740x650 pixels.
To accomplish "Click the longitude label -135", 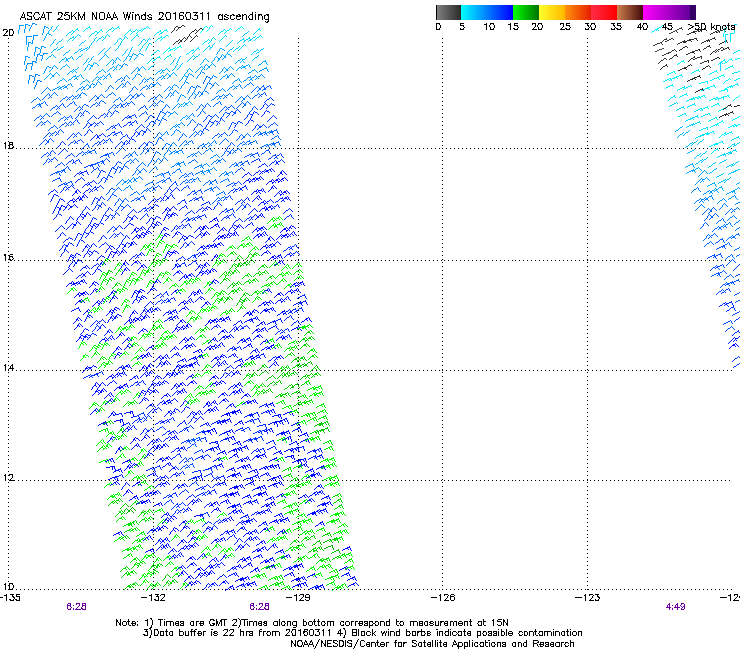I will [10, 598].
